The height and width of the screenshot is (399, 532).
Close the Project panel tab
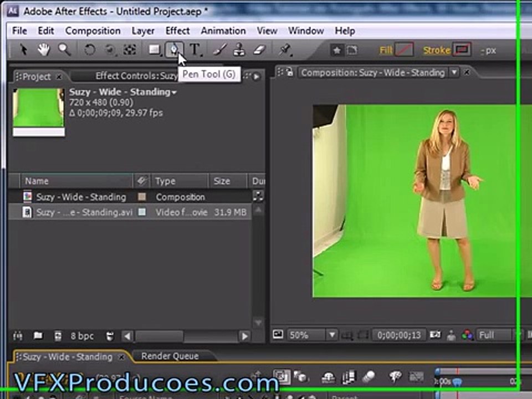click(x=59, y=77)
